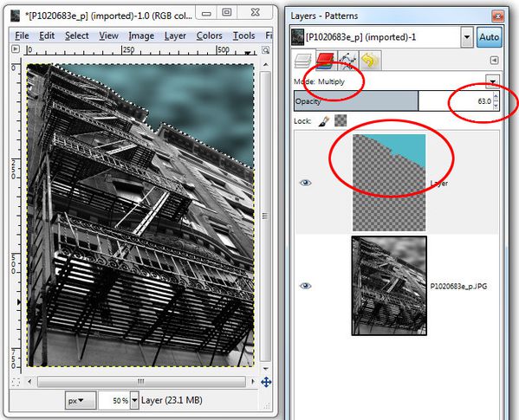Open the Image menu
Image resolution: width=519 pixels, height=420 pixels.
coord(141,36)
